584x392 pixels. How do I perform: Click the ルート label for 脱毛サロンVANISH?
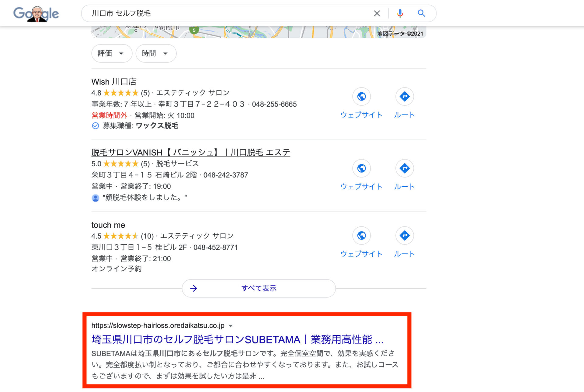pos(405,187)
